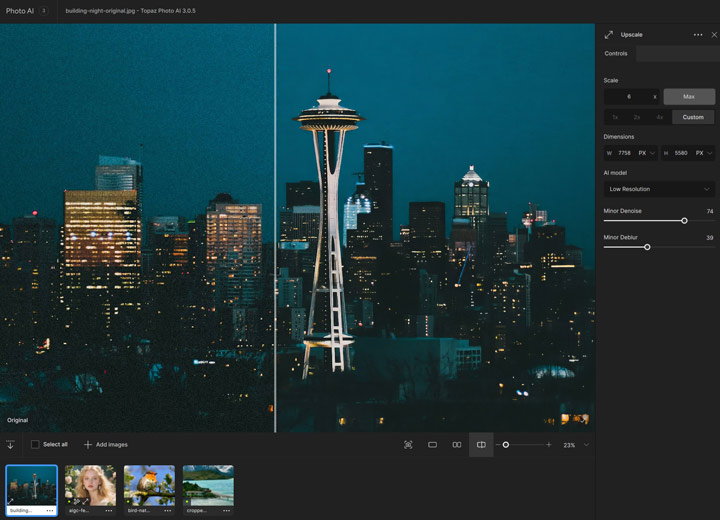The width and height of the screenshot is (720, 520).
Task: Open the AI model Low Resolution dropdown
Action: [x=659, y=189]
